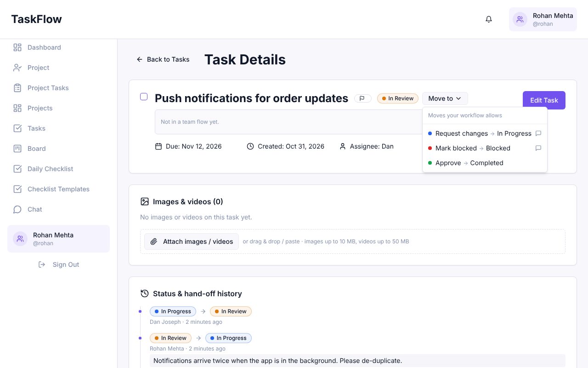This screenshot has width=588, height=368.
Task: Click Rohan Mehta · 2 minutes ago entry
Action: point(187,349)
